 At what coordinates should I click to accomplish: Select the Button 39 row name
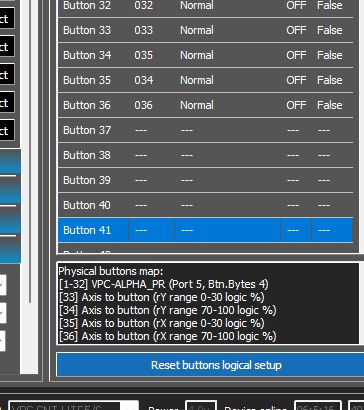87,180
